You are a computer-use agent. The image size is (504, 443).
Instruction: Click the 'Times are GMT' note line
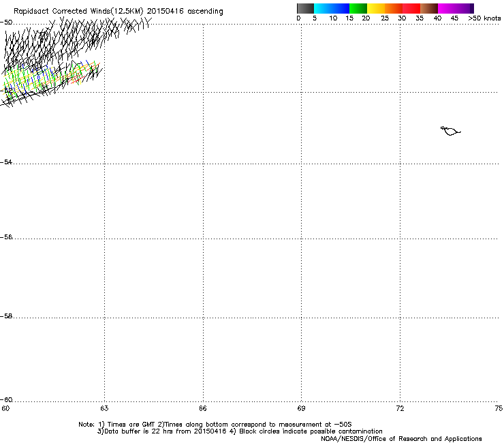[215, 425]
